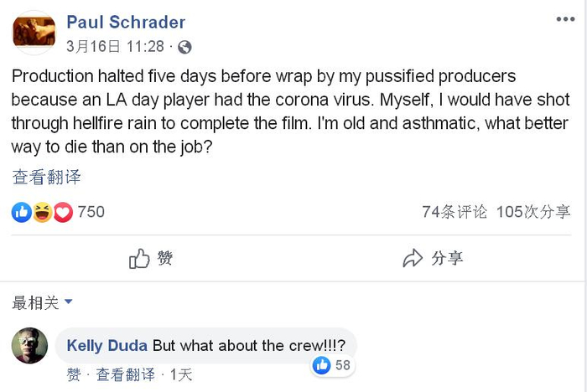This screenshot has width=587, height=392.
Task: Click the globe privacy icon next to timestamp
Action: 184,47
